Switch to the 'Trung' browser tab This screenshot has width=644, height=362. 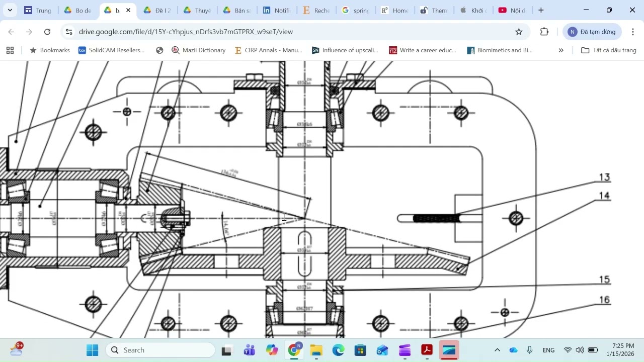click(38, 10)
